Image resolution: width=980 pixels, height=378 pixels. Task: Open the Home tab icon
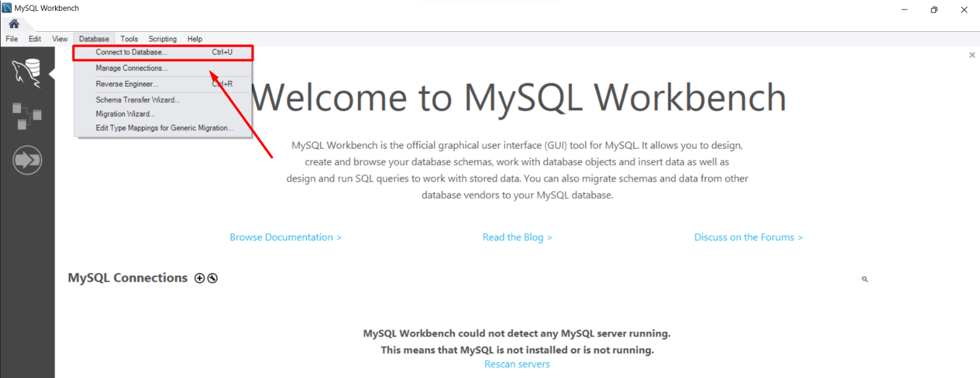(x=14, y=24)
